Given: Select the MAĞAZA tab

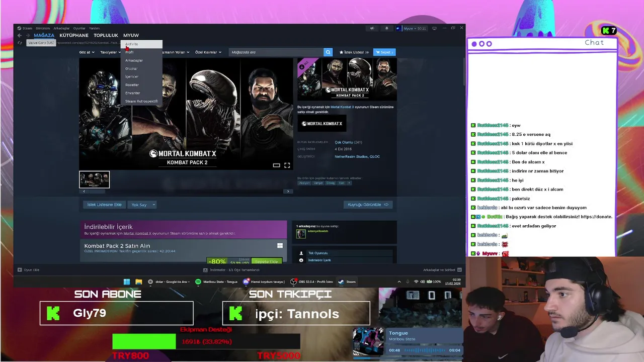Looking at the screenshot, I should 44,35.
